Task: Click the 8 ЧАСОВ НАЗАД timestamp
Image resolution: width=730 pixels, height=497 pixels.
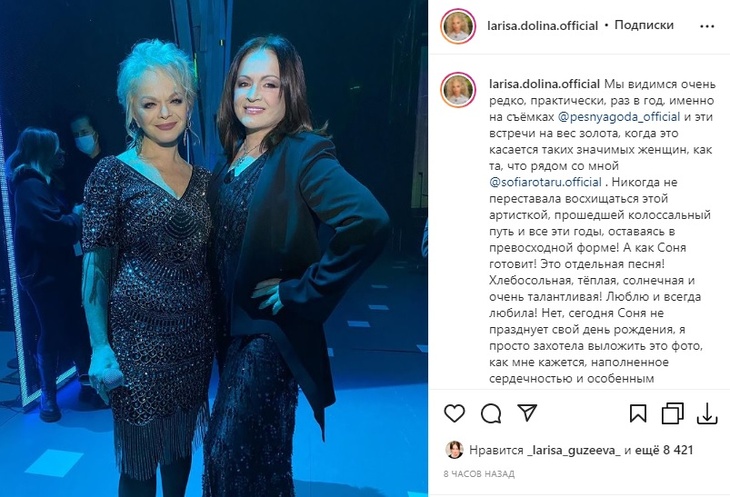Action: (x=479, y=474)
